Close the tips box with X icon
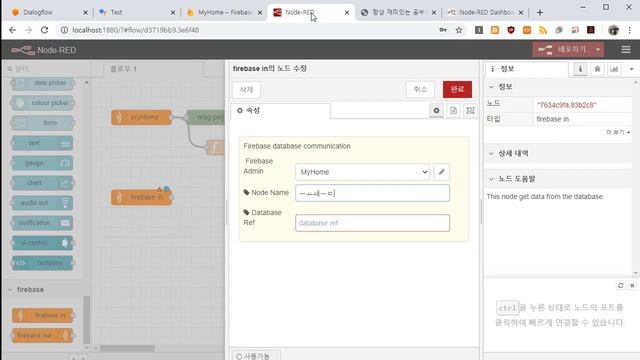 632,285
